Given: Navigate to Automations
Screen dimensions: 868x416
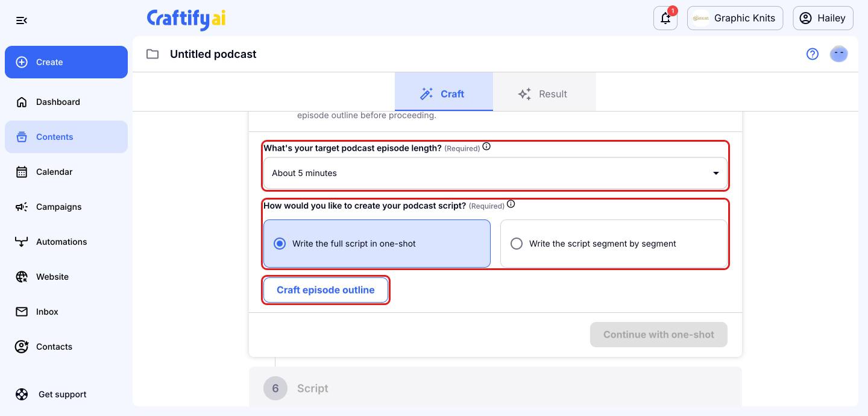Looking at the screenshot, I should pyautogui.click(x=66, y=242).
